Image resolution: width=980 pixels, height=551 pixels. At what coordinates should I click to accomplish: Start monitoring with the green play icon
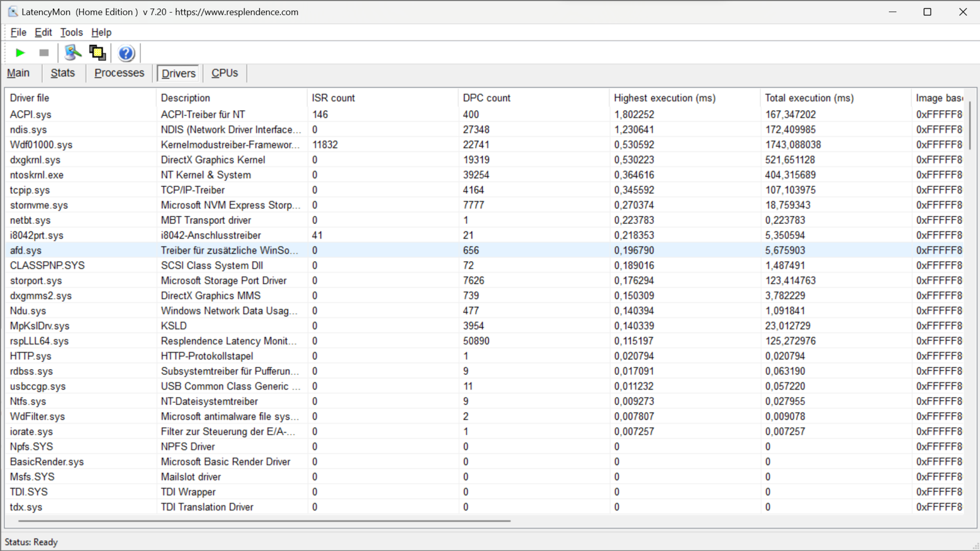[x=20, y=53]
